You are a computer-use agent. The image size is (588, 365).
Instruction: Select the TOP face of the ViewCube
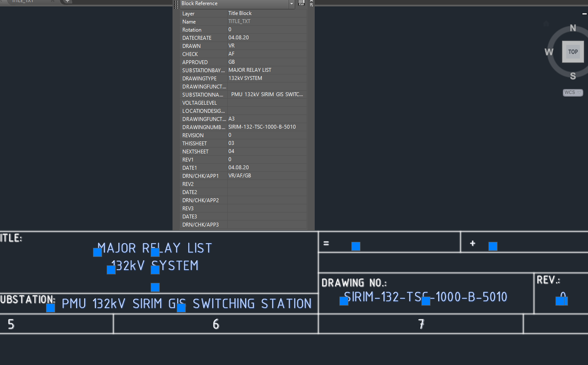click(573, 52)
